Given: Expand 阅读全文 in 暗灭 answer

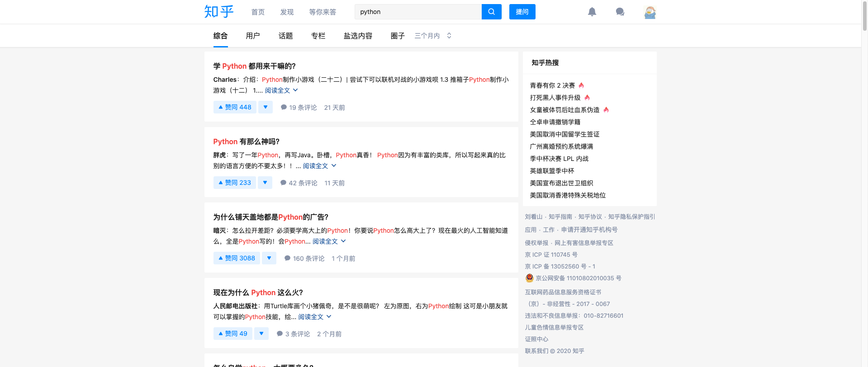Looking at the screenshot, I should (329, 241).
